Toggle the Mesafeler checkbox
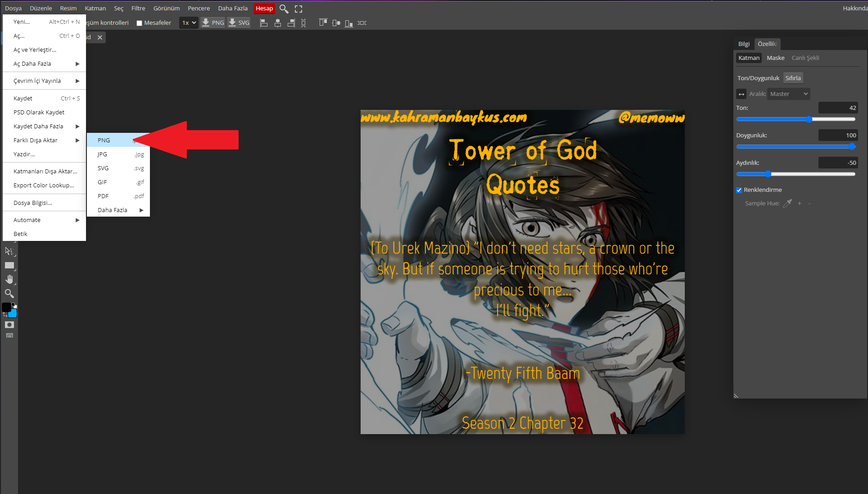The image size is (868, 494). tap(139, 23)
